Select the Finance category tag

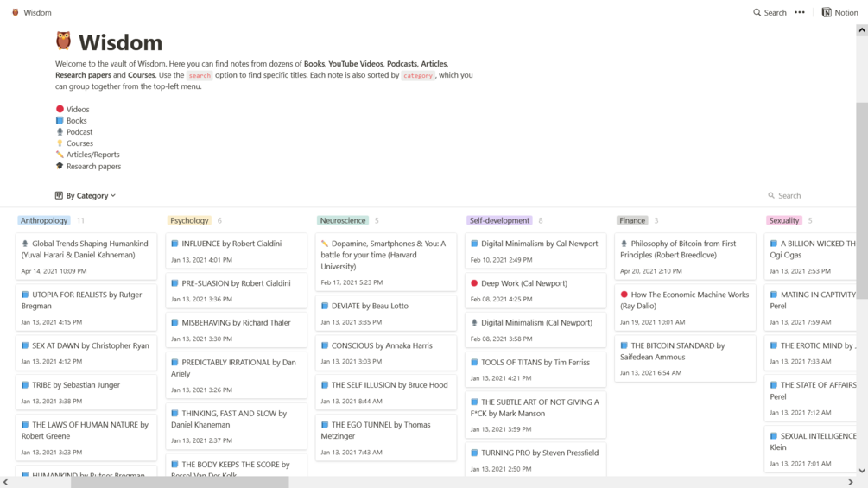point(632,220)
